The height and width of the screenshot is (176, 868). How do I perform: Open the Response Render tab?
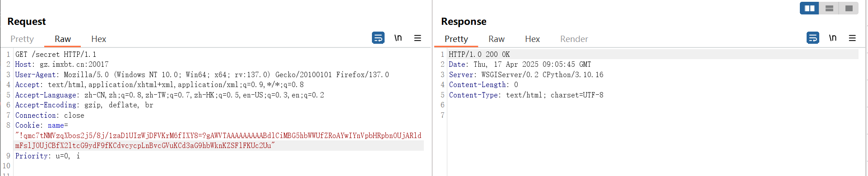[x=574, y=39]
